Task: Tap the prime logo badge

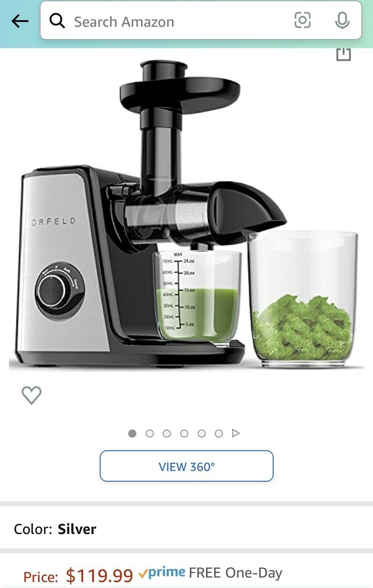Action: click(x=162, y=573)
